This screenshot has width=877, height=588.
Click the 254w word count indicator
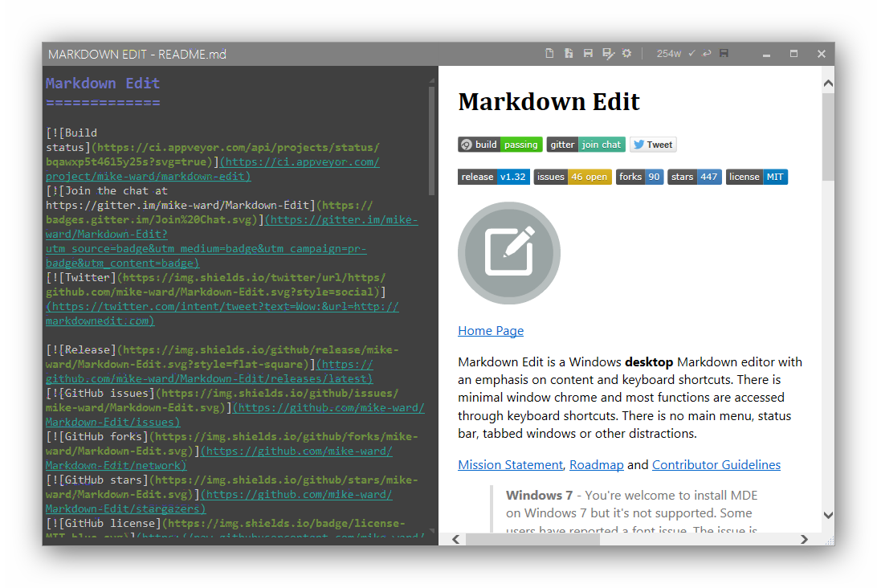point(668,54)
